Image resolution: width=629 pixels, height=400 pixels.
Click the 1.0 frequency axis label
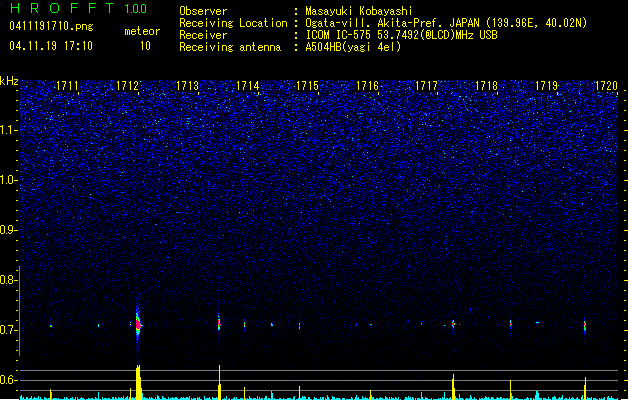coord(8,180)
